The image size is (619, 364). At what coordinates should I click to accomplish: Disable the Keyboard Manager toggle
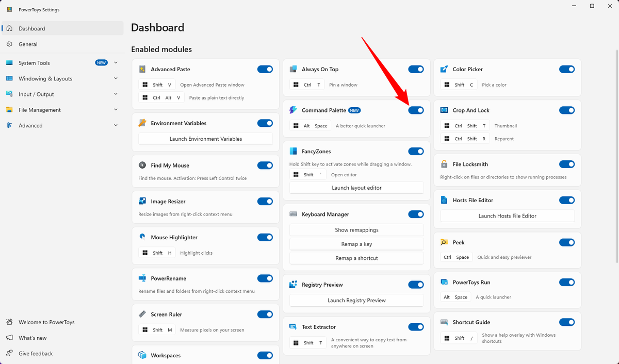(x=416, y=214)
